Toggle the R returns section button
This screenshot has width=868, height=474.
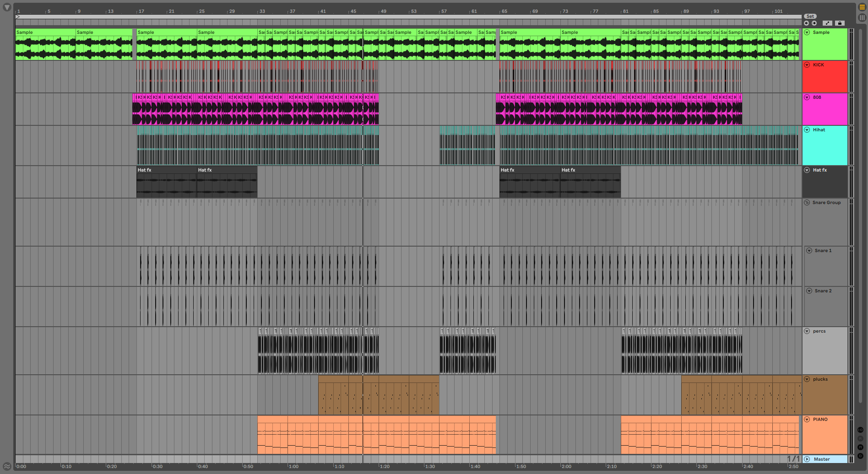[860, 439]
